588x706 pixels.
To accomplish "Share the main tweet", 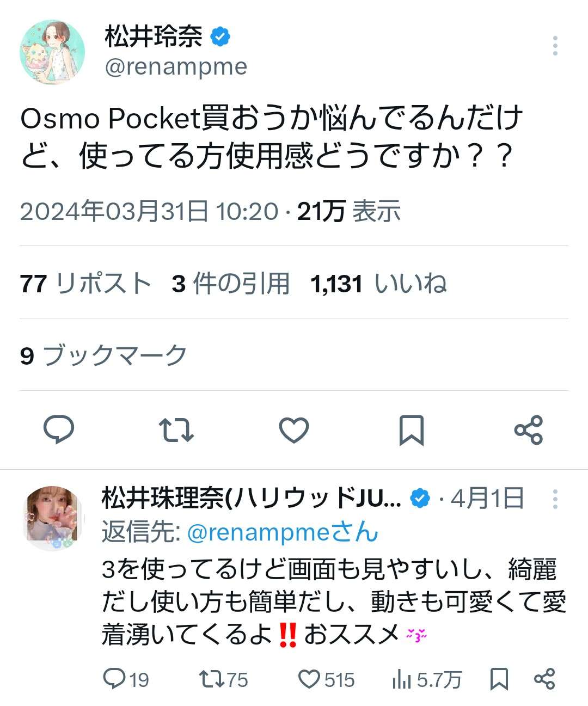I will point(529,430).
